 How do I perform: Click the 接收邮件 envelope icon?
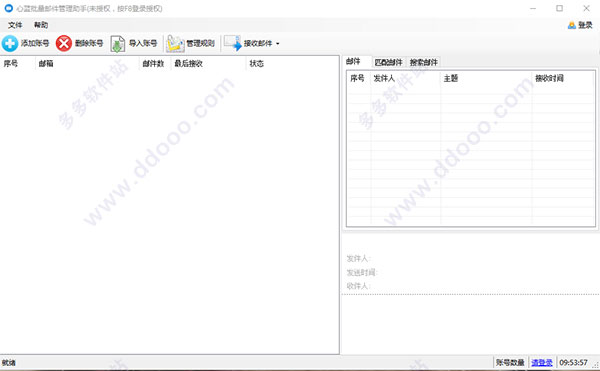click(233, 43)
